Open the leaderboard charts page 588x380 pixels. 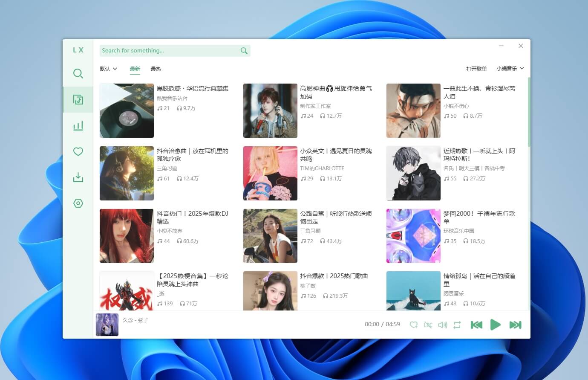pyautogui.click(x=78, y=125)
